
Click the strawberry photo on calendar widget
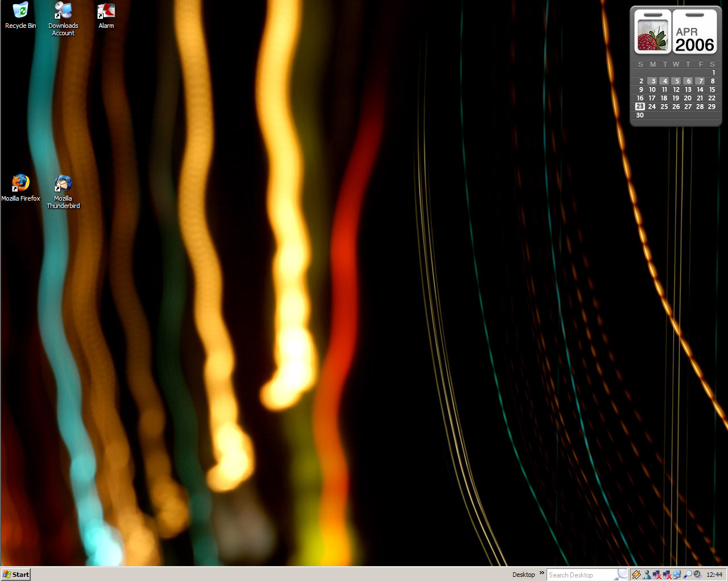click(x=652, y=34)
